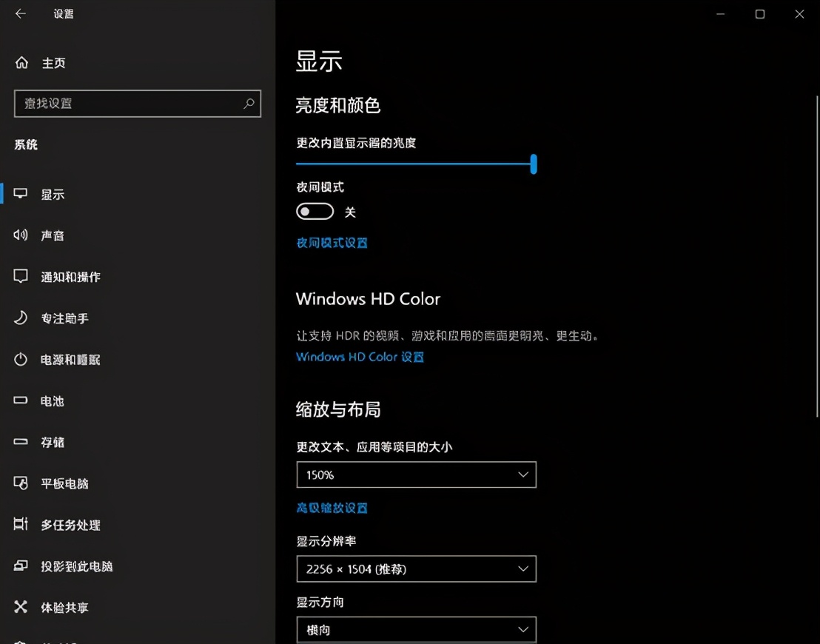
Task: Open 高级缩放设置 (Advanced scaling settings)
Action: pos(332,508)
